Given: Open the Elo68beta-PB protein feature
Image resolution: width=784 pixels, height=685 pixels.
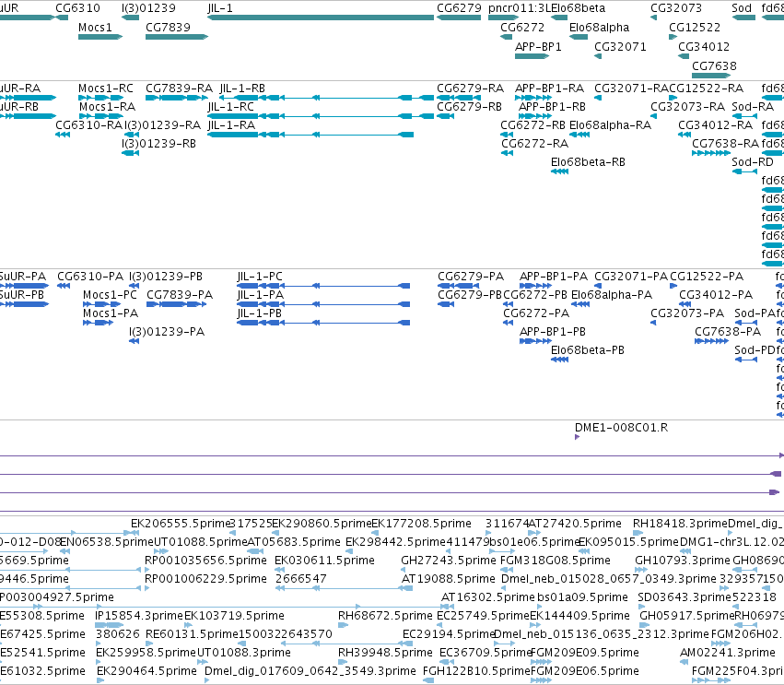Looking at the screenshot, I should [559, 360].
